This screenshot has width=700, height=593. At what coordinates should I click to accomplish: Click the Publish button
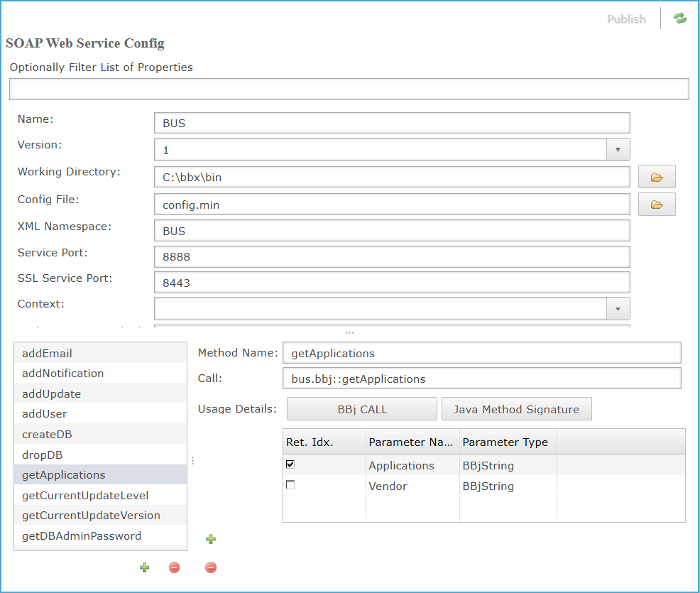tap(626, 19)
